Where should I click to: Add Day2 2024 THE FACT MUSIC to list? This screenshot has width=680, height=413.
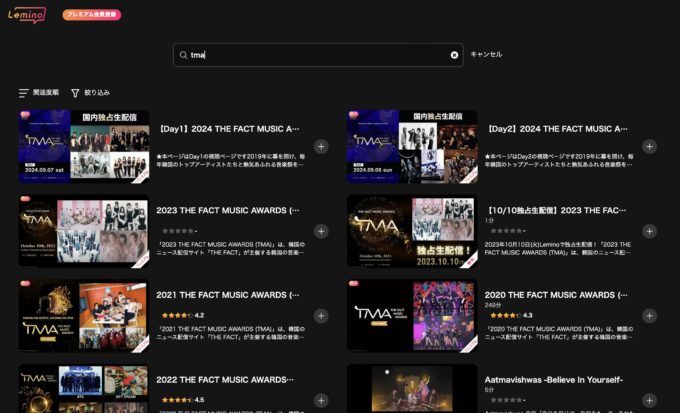[649, 147]
